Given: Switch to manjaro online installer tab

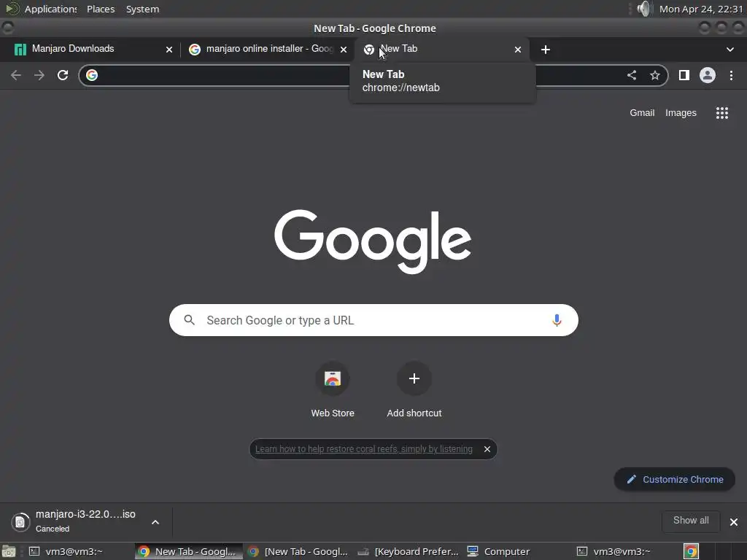Looking at the screenshot, I should [267, 49].
